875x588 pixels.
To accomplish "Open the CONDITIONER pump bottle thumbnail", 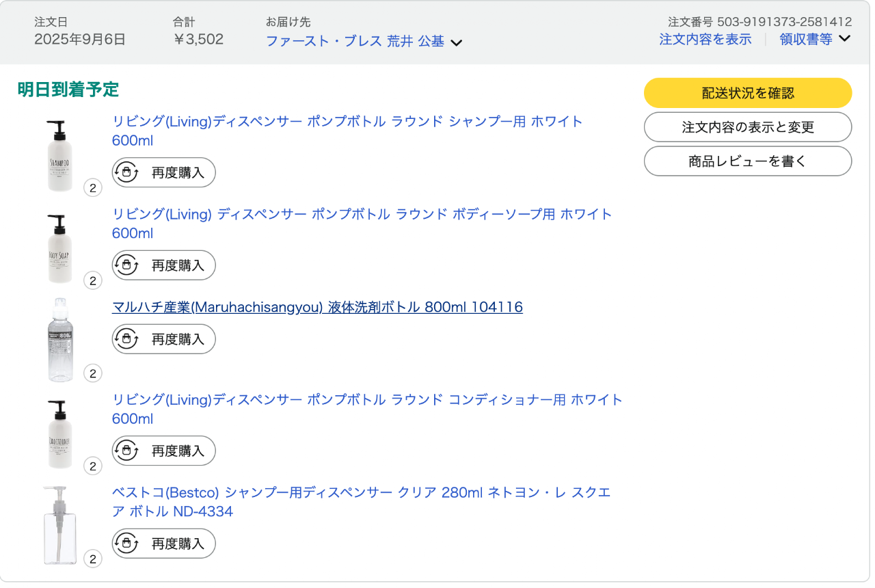I will coord(60,434).
